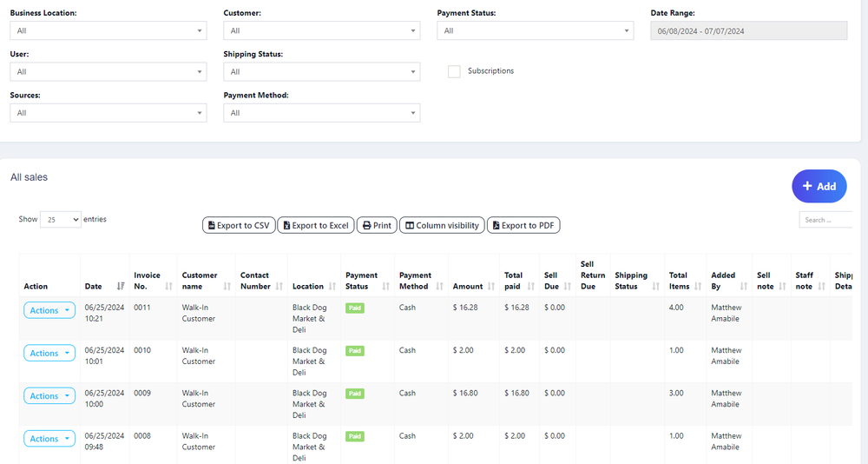Viewport: 868px width, 464px height.
Task: Click the Date Range input field
Action: click(x=748, y=30)
